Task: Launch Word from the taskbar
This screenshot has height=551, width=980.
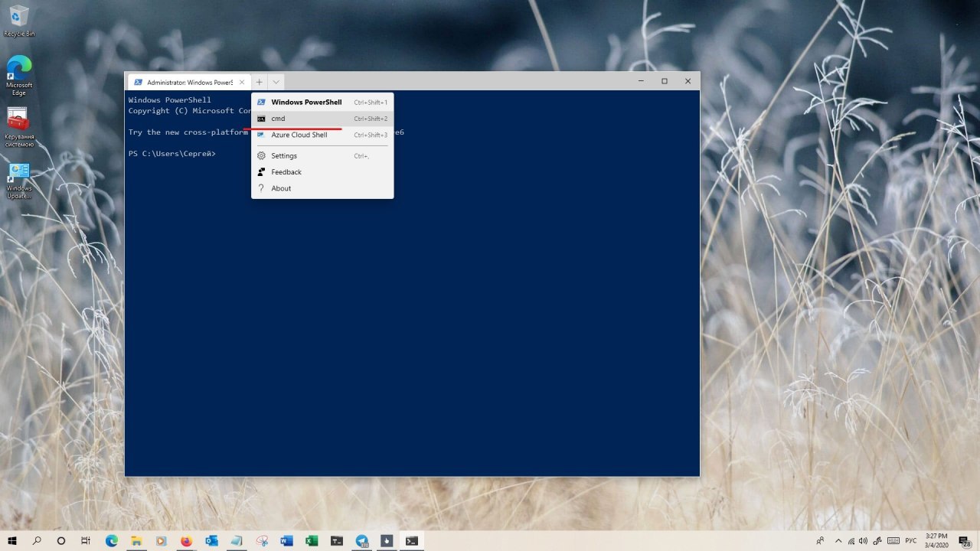Action: pos(286,540)
